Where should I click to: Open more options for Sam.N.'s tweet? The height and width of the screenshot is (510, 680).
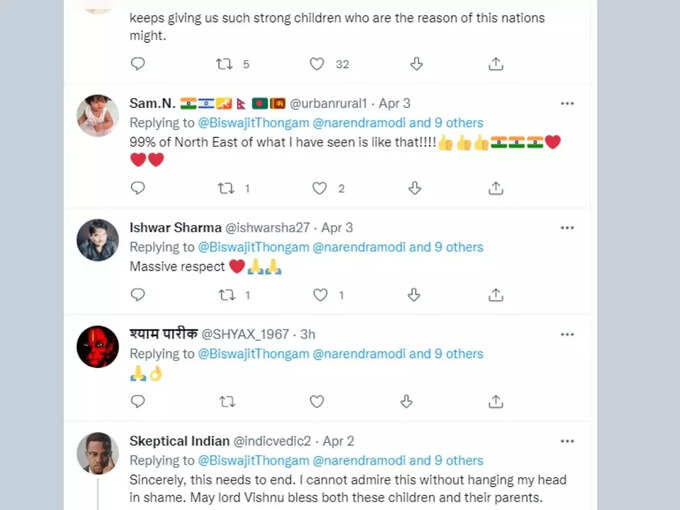[x=567, y=104]
